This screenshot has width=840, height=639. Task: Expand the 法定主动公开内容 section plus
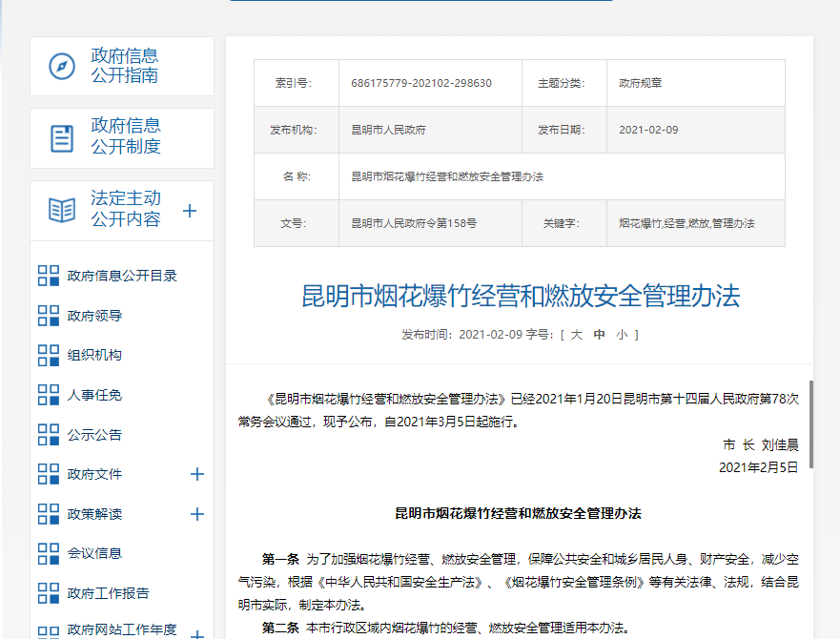190,211
